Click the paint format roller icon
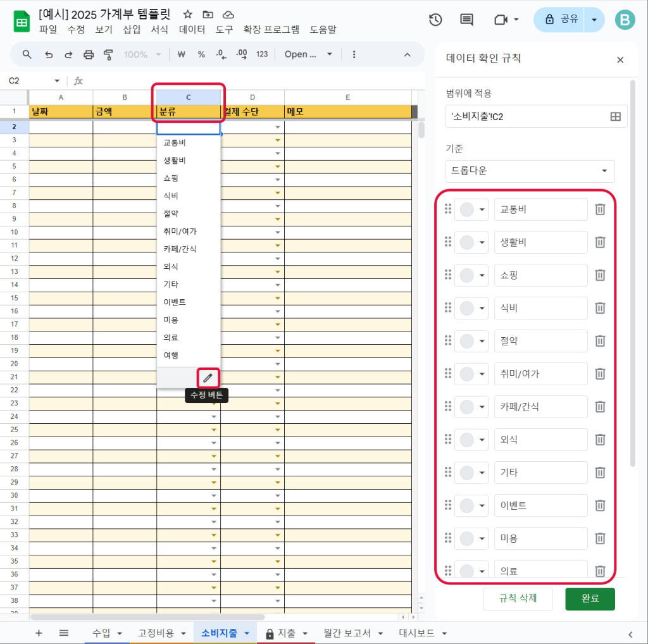648x644 pixels. 108,54
